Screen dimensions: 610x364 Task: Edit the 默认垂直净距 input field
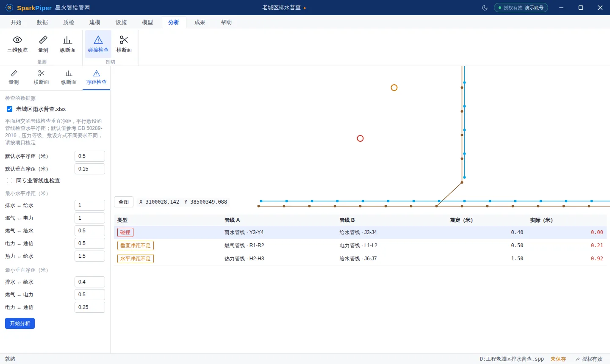(90, 169)
